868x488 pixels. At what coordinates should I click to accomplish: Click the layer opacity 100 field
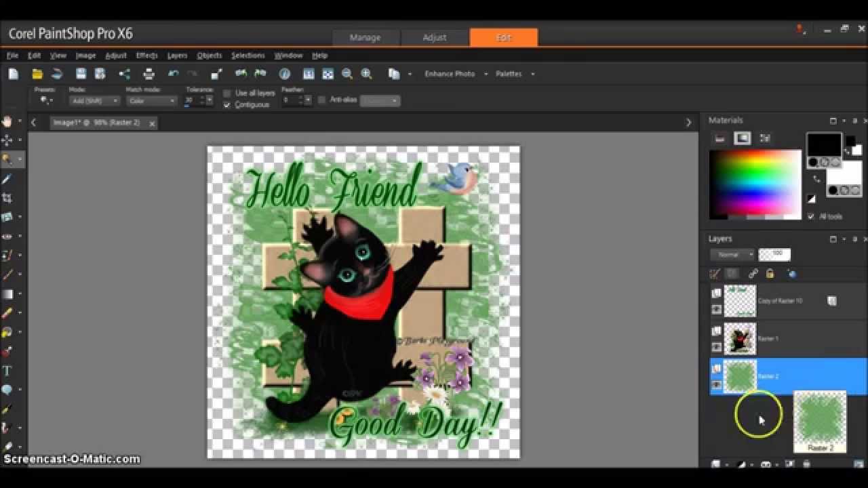774,255
